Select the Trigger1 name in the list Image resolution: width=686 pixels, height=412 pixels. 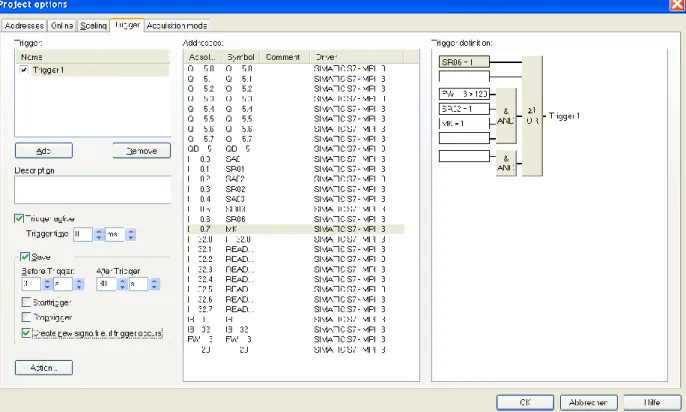coord(49,70)
